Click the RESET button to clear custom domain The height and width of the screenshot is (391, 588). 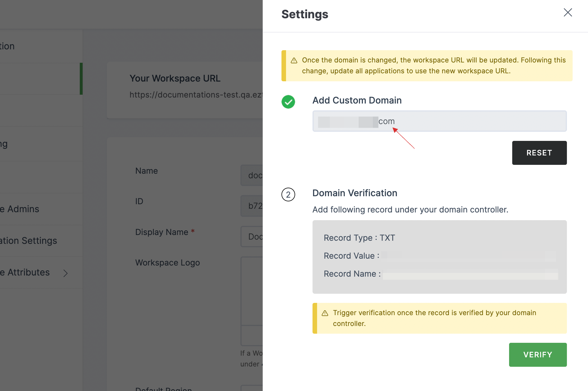coord(539,152)
